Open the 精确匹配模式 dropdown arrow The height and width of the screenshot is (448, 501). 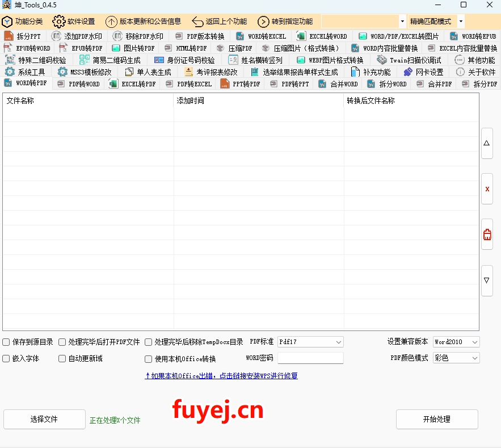(x=461, y=22)
